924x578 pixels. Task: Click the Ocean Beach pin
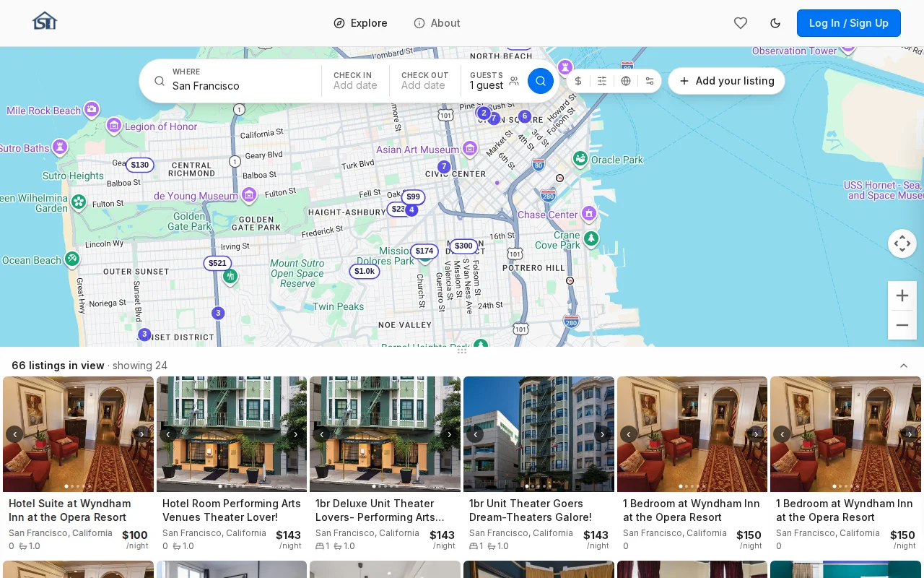(x=71, y=258)
